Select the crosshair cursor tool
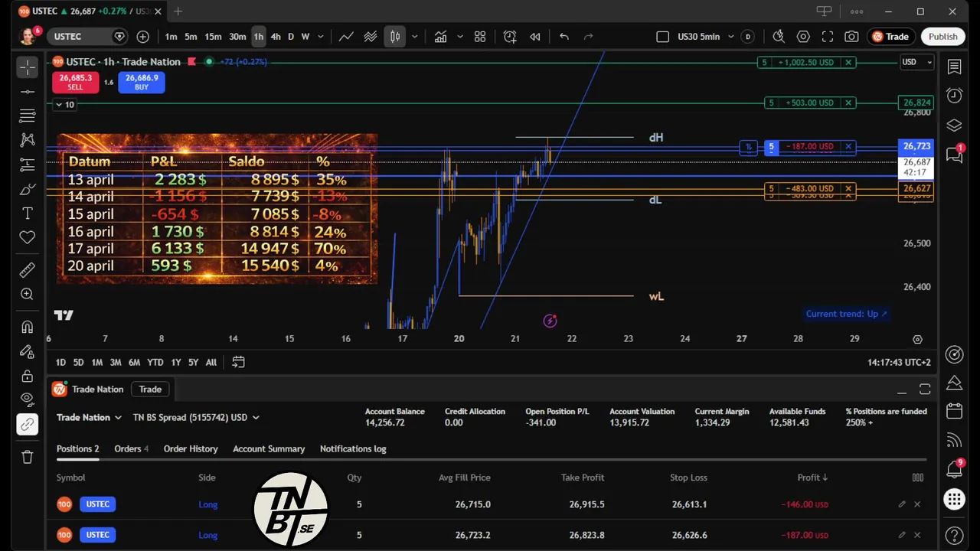 coord(28,67)
